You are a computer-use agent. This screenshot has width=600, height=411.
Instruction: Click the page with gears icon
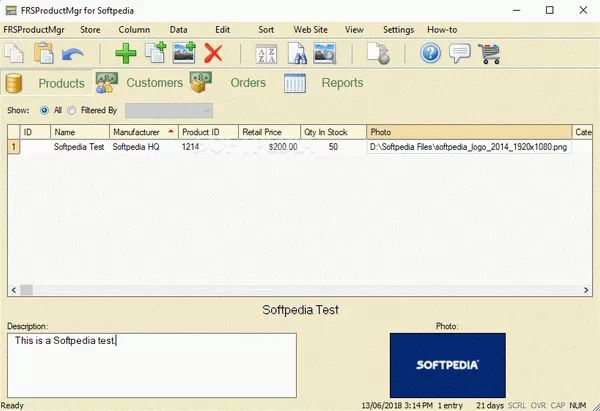[378, 54]
